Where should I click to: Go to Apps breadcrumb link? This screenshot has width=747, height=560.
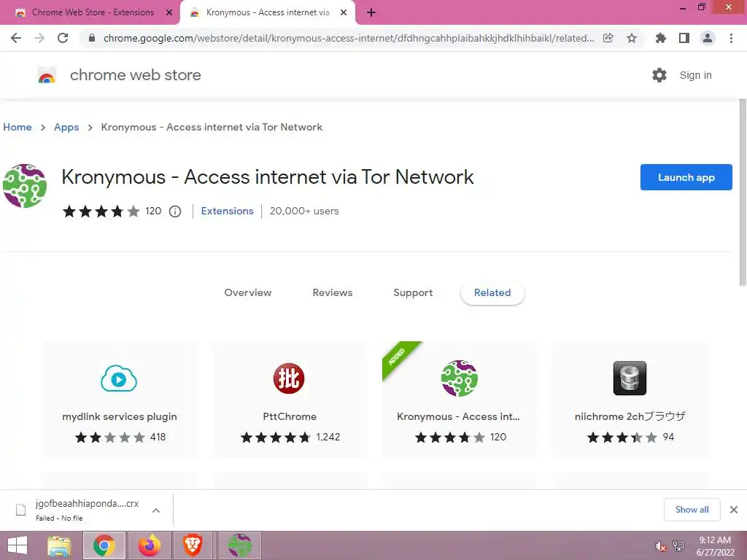pyautogui.click(x=66, y=127)
